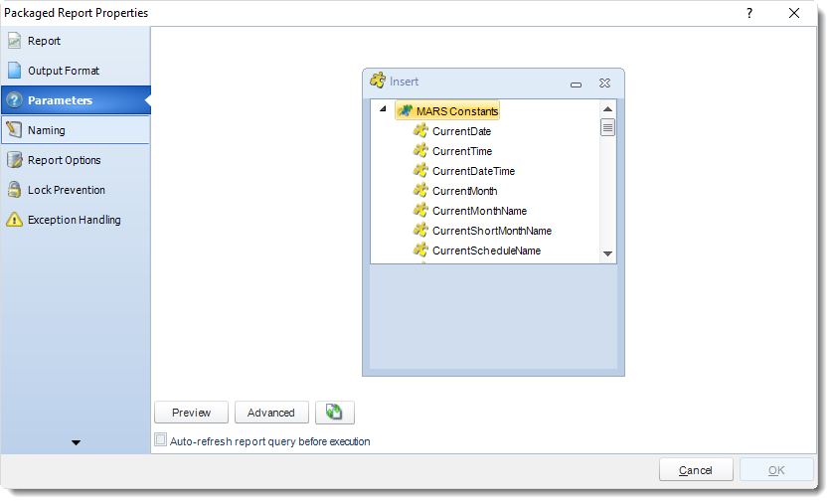
Task: Click the MARS Constants folder icon
Action: point(406,111)
